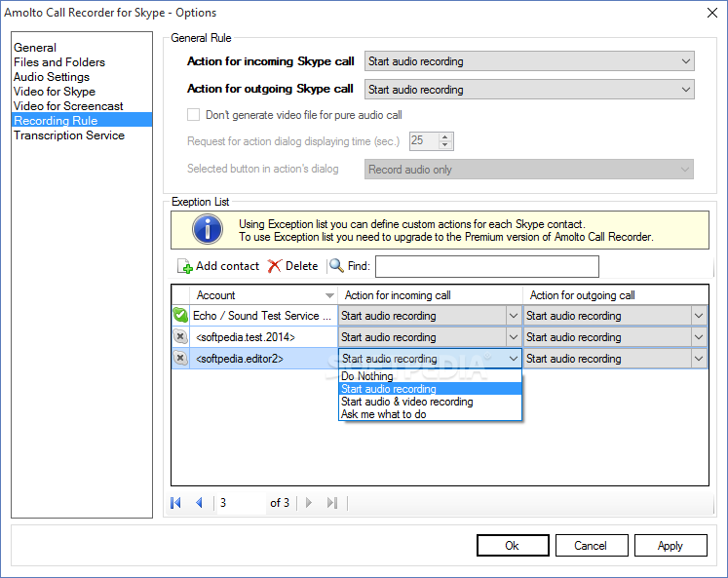This screenshot has width=728, height=578.
Task: Sort by Account column header
Action: coord(263,295)
